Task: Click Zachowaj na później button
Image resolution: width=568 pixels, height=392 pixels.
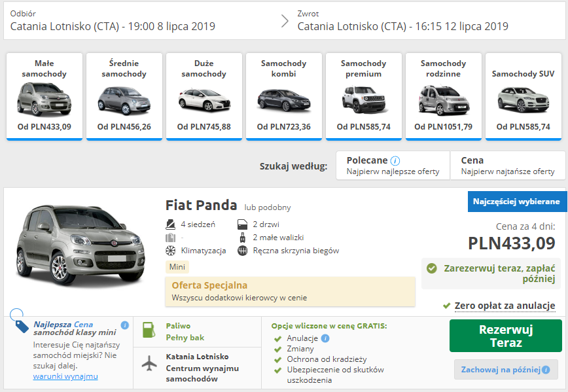Action: tap(506, 370)
